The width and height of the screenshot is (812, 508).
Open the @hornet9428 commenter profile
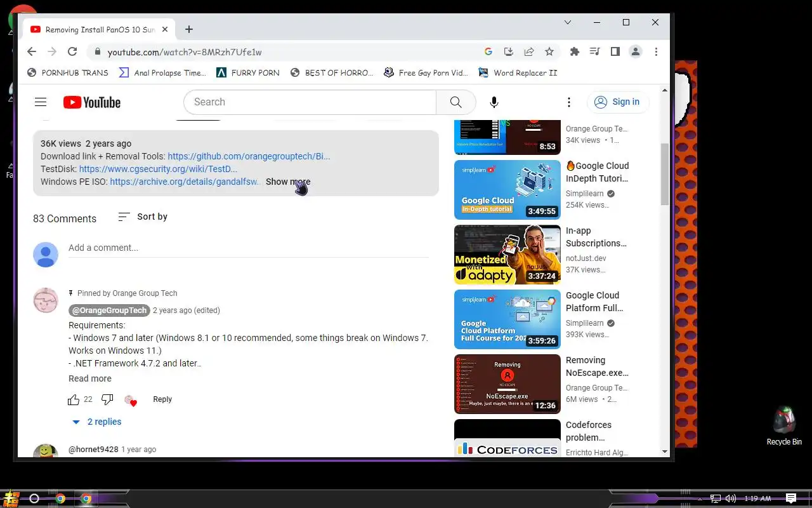pos(93,450)
